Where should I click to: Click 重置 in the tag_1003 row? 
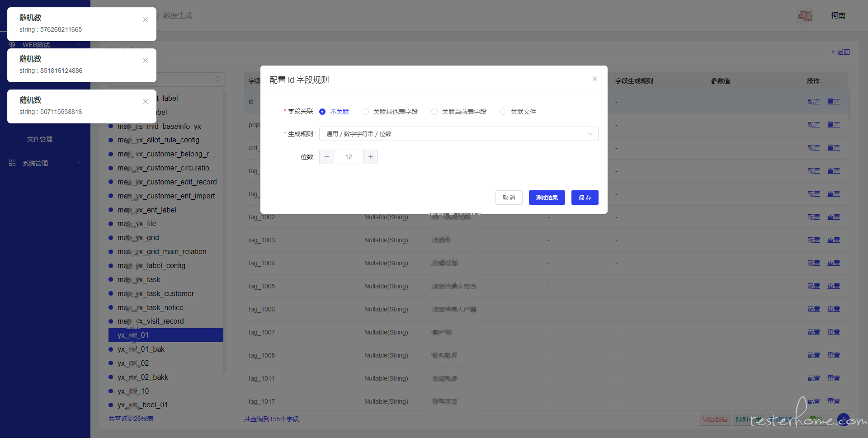834,240
